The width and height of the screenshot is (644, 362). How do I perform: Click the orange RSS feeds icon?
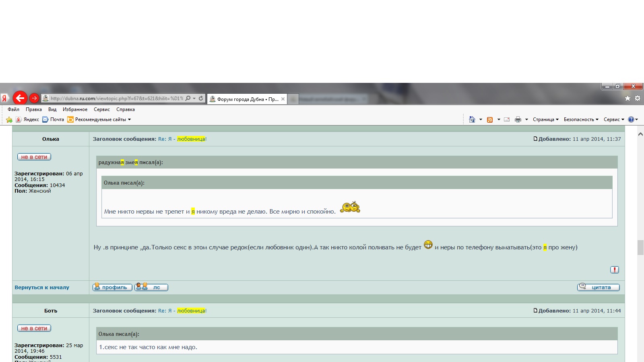pyautogui.click(x=490, y=119)
